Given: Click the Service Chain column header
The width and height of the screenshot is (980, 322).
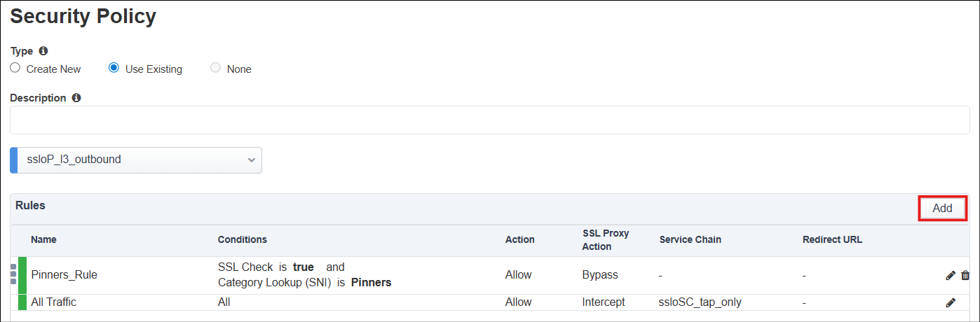Looking at the screenshot, I should (x=690, y=239).
